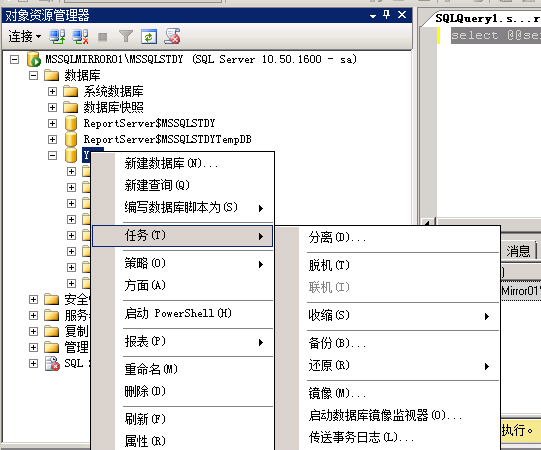Select the MSSQLMIRROR01\MSSQLSTDY server node icon

click(x=34, y=59)
